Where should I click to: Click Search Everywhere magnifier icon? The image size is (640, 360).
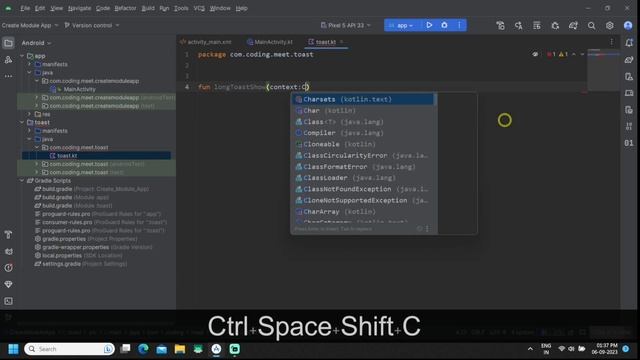(x=591, y=26)
